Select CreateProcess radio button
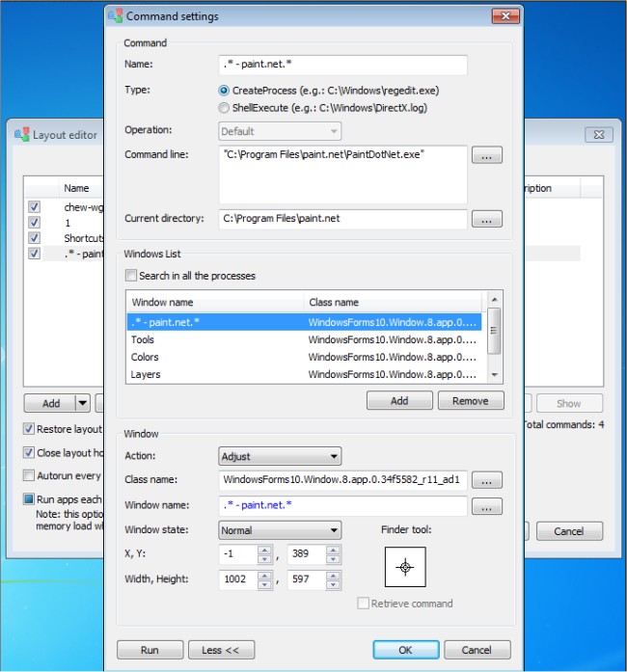627x672 pixels. pos(224,91)
